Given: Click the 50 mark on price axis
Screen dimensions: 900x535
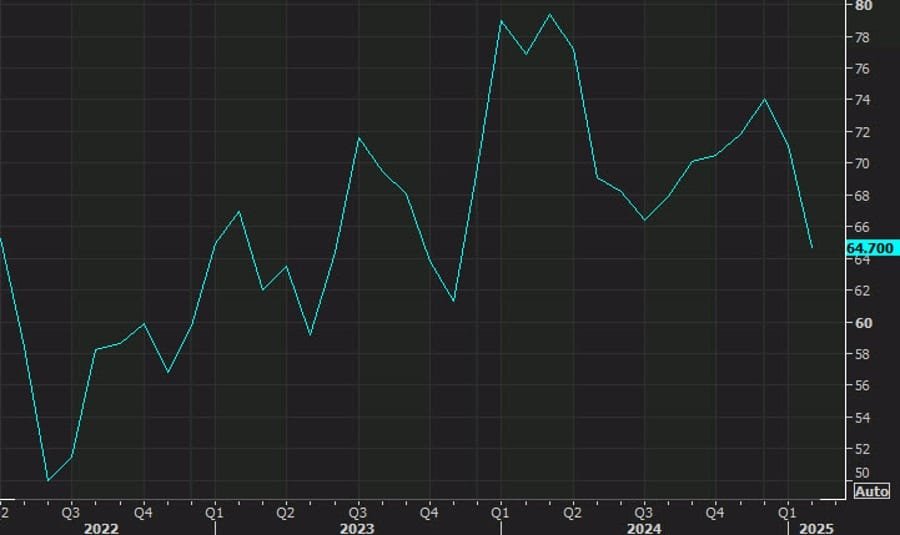Looking at the screenshot, I should coord(863,473).
